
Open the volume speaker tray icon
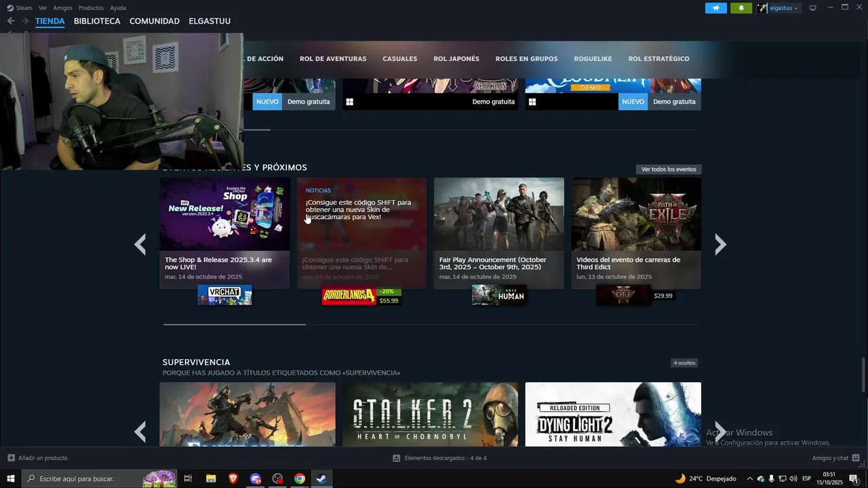[793, 479]
